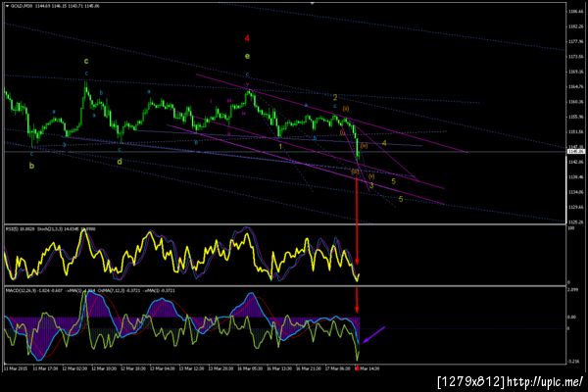
Task: Click the CrMA(7,12,3) indicator label
Action: tap(112, 290)
